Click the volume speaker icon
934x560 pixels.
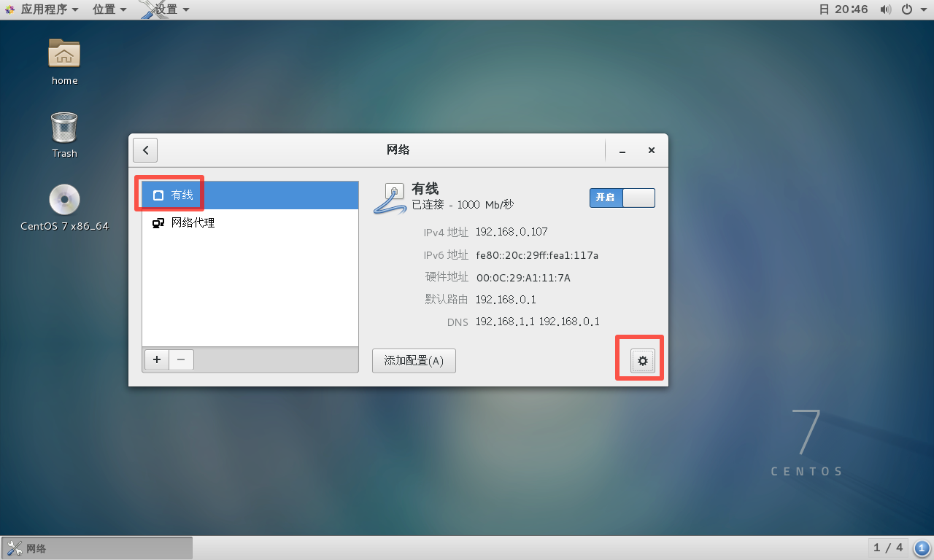[x=885, y=9]
